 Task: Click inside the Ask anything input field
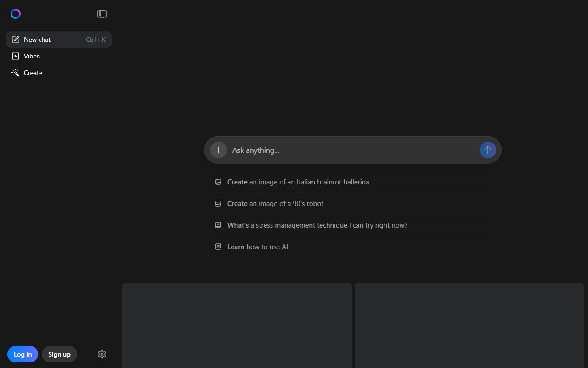(322, 150)
